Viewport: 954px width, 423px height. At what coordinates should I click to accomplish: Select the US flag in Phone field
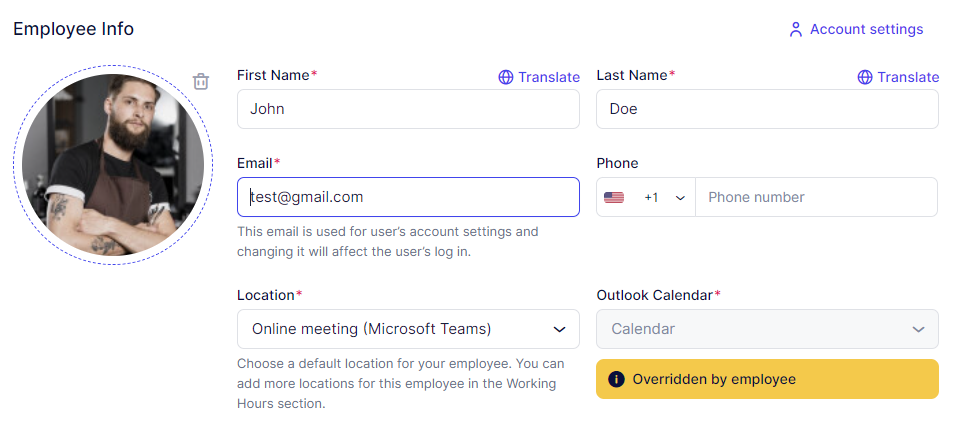[x=614, y=198]
